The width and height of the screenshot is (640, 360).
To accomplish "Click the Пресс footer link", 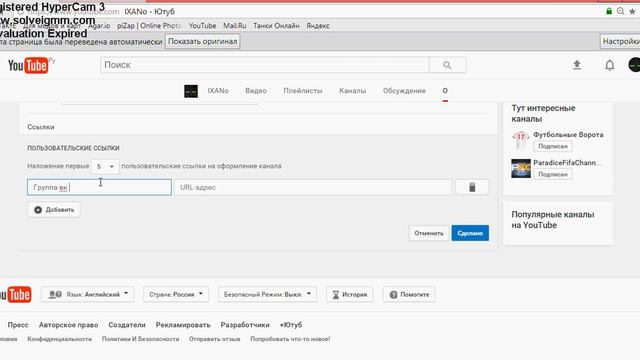I will 18,325.
